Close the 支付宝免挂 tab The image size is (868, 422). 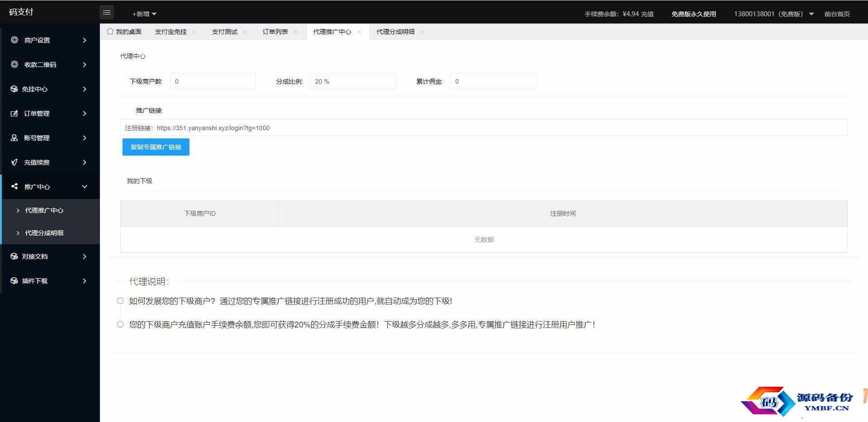pyautogui.click(x=194, y=32)
